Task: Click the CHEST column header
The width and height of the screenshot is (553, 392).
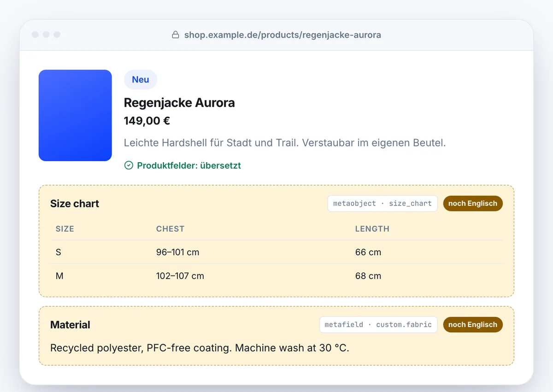Action: coord(170,229)
